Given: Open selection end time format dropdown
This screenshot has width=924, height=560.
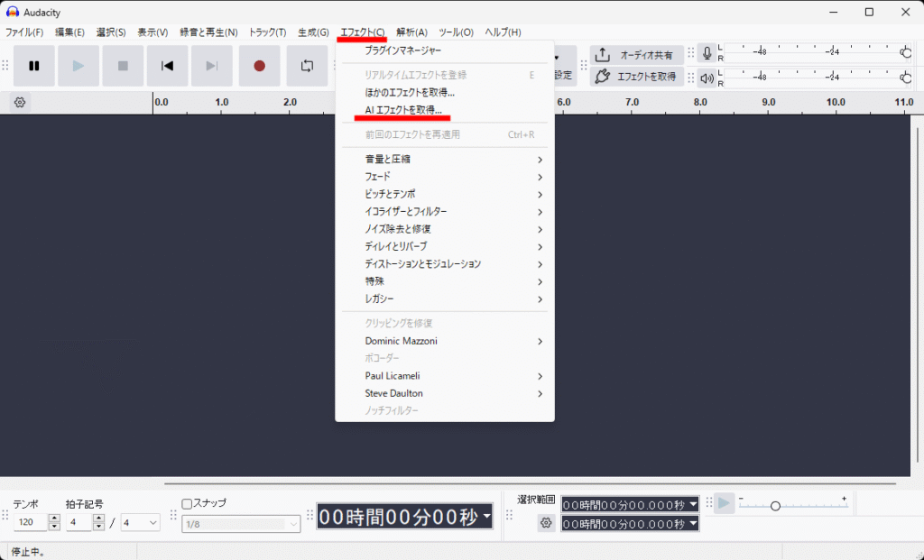Looking at the screenshot, I should pyautogui.click(x=693, y=524).
